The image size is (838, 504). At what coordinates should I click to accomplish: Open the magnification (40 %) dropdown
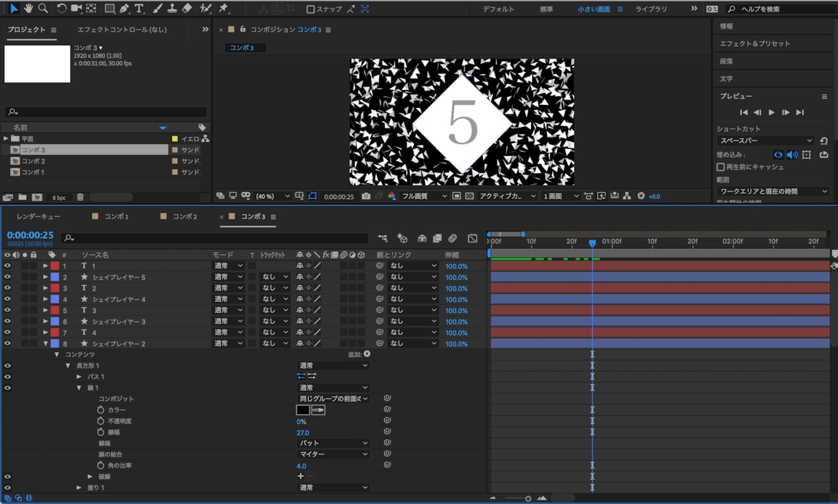pos(273,196)
